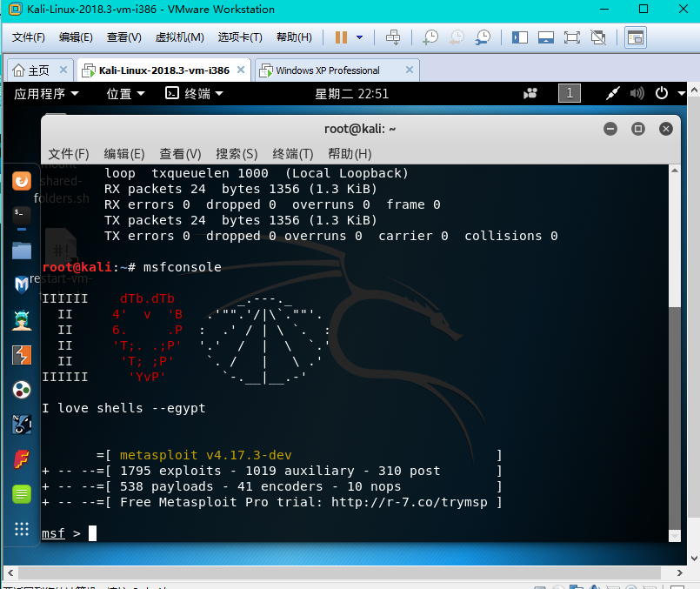Open the snapshot manager
700x589 pixels.
click(483, 37)
